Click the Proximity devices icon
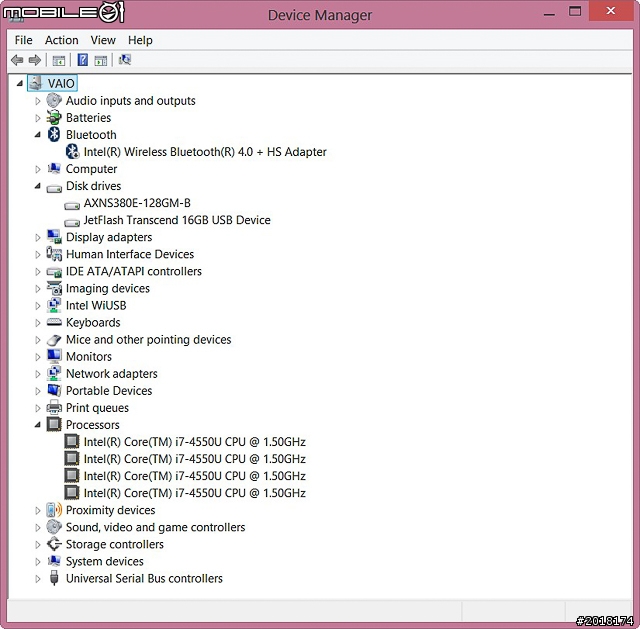The height and width of the screenshot is (629, 640). [54, 510]
